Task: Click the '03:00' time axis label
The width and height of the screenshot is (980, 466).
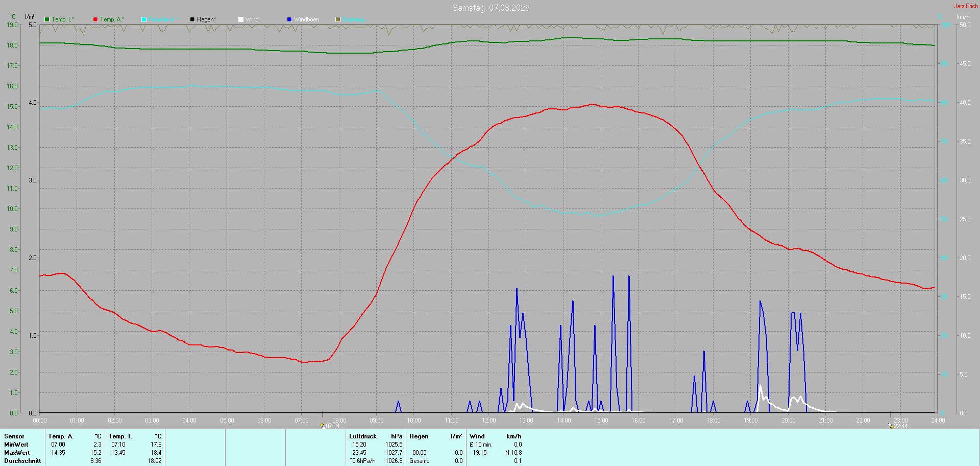Action: pyautogui.click(x=152, y=421)
